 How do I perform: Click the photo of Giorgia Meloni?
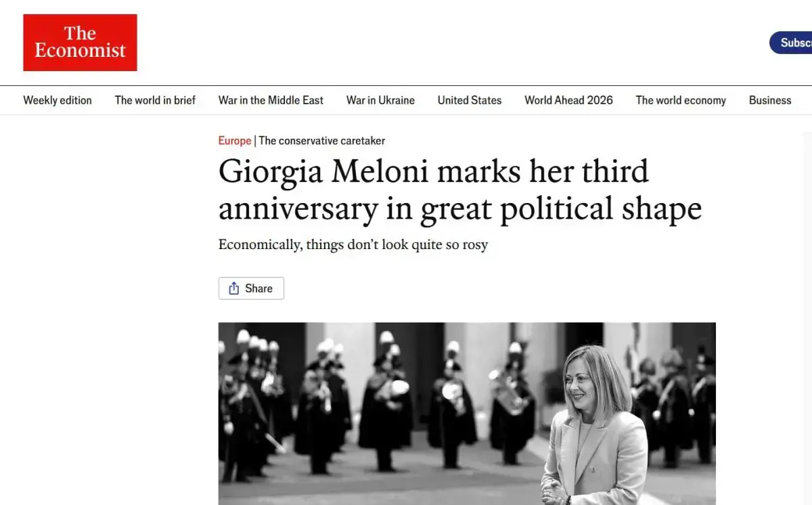(467, 413)
